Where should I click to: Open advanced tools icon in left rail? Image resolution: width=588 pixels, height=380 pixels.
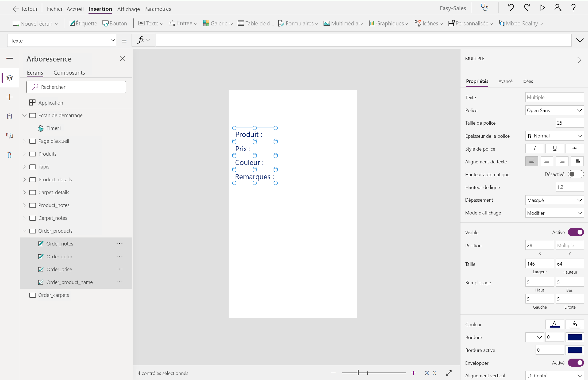point(10,155)
